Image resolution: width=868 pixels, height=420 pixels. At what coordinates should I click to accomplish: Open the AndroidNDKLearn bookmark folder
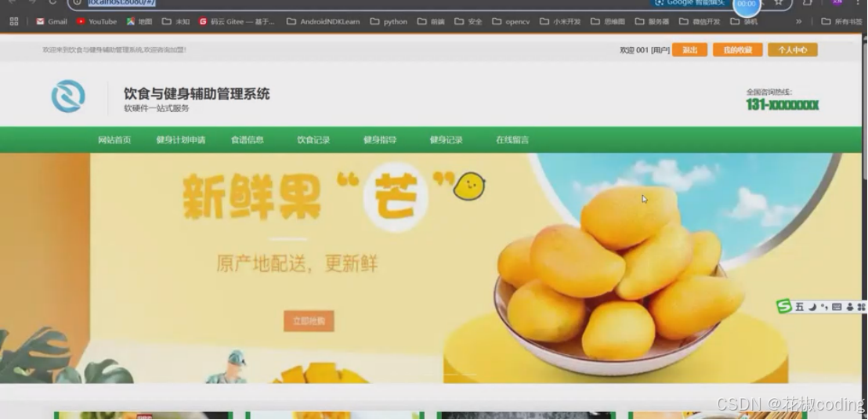point(324,22)
